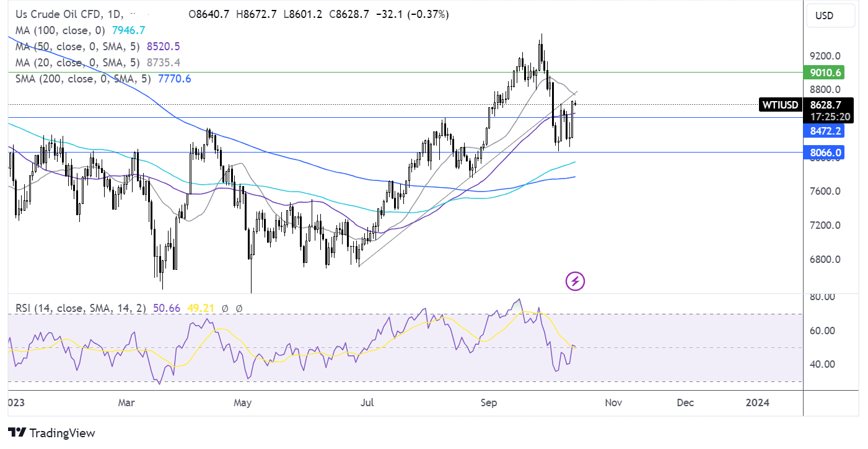
Task: Click the 17:25:20 bar countdown timer
Action: click(x=830, y=117)
